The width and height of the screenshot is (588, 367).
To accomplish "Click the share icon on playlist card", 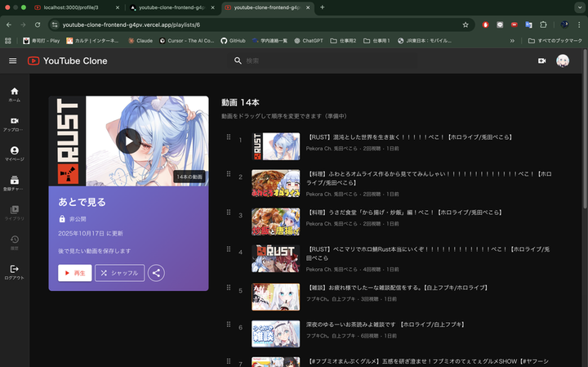I will [x=156, y=273].
